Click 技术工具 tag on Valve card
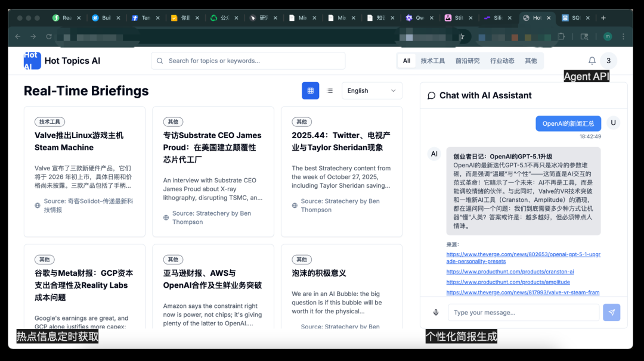 click(49, 122)
